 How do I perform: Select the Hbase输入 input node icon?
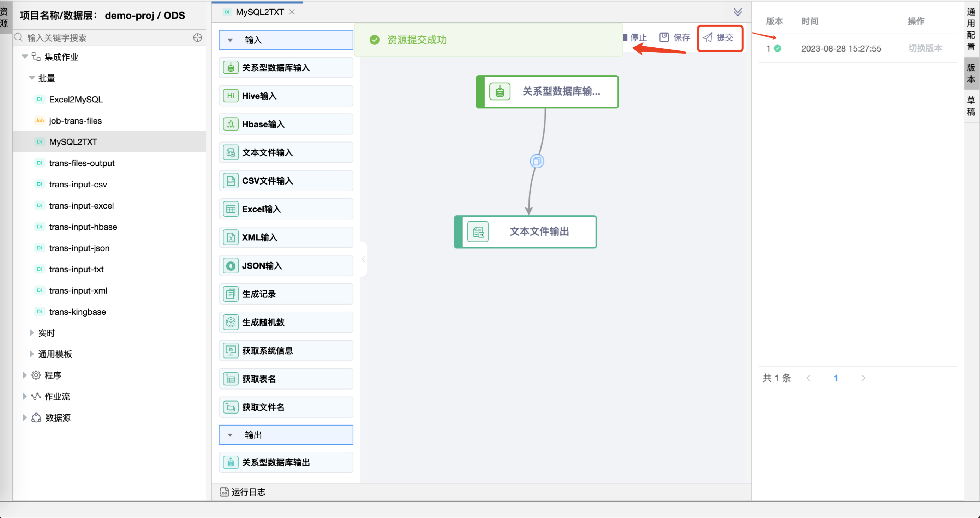pyautogui.click(x=230, y=124)
